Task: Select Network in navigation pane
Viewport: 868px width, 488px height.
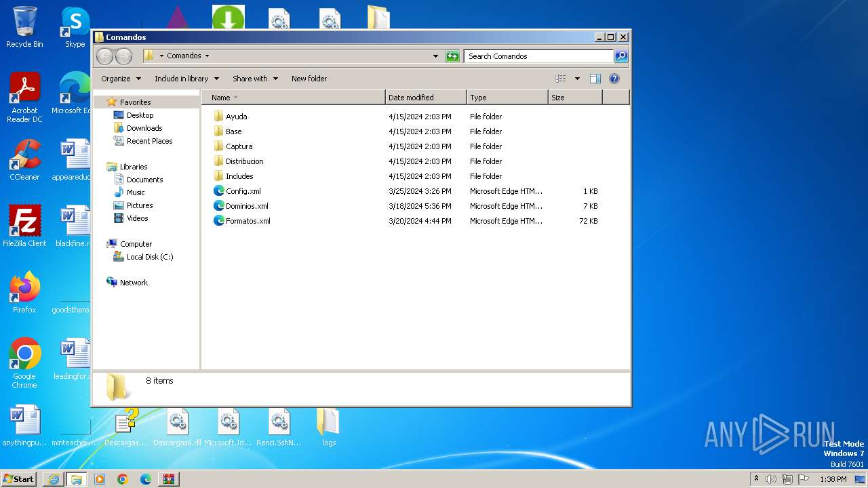Action: click(x=134, y=283)
